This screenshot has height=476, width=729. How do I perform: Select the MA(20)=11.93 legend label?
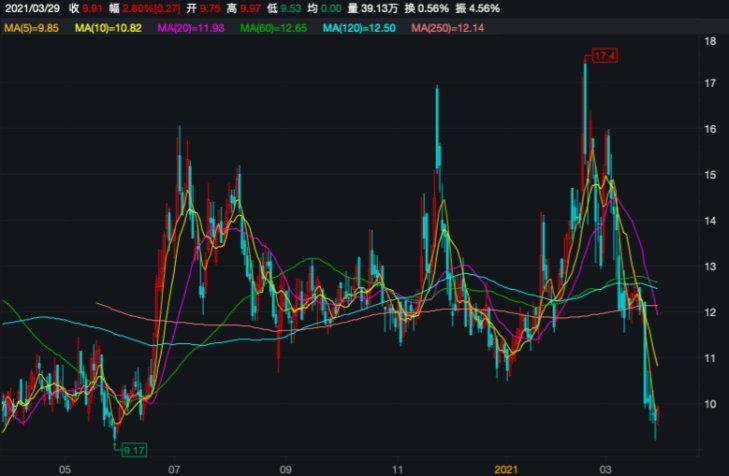191,28
